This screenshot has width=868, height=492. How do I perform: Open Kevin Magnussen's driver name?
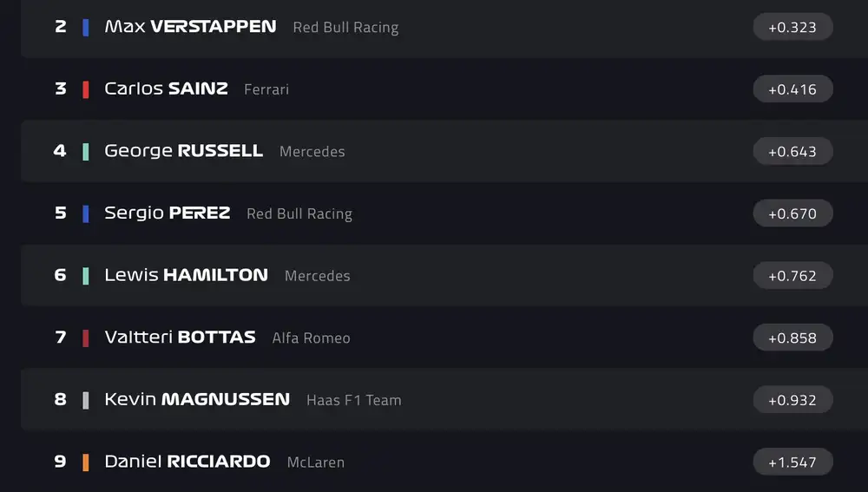[x=197, y=400]
